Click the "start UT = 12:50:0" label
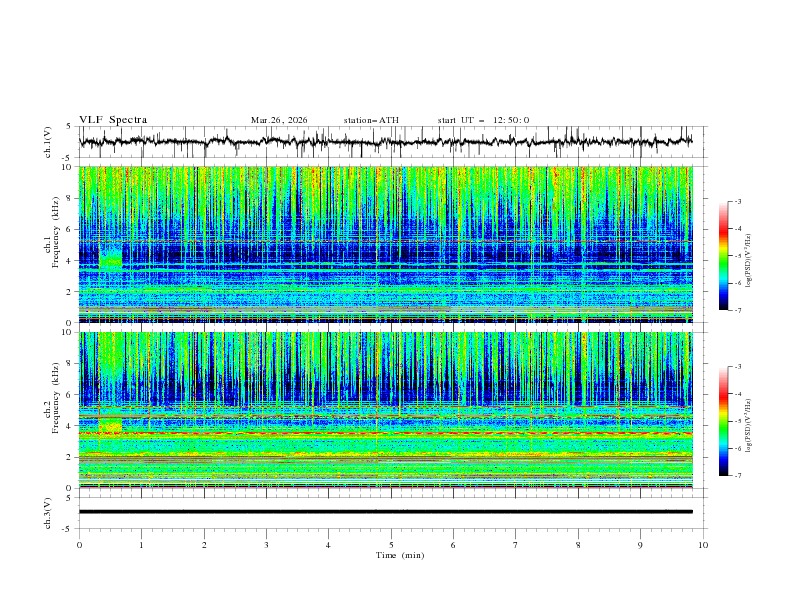792x612 pixels. [x=483, y=120]
